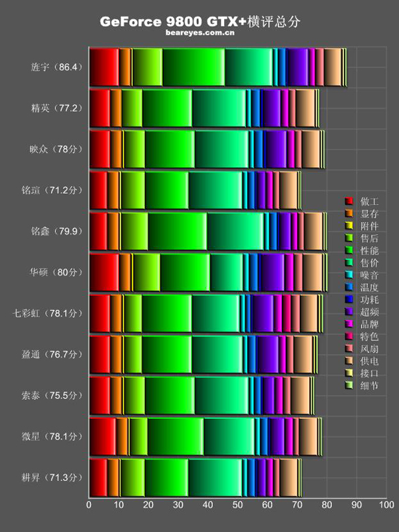Pick the cyan 噪音 legend swatch

pyautogui.click(x=348, y=275)
